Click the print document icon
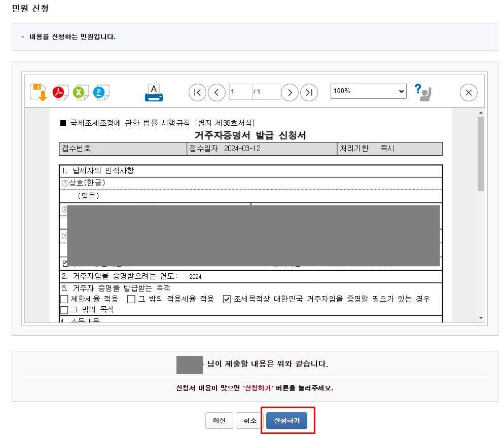504x436 pixels. pos(154,91)
